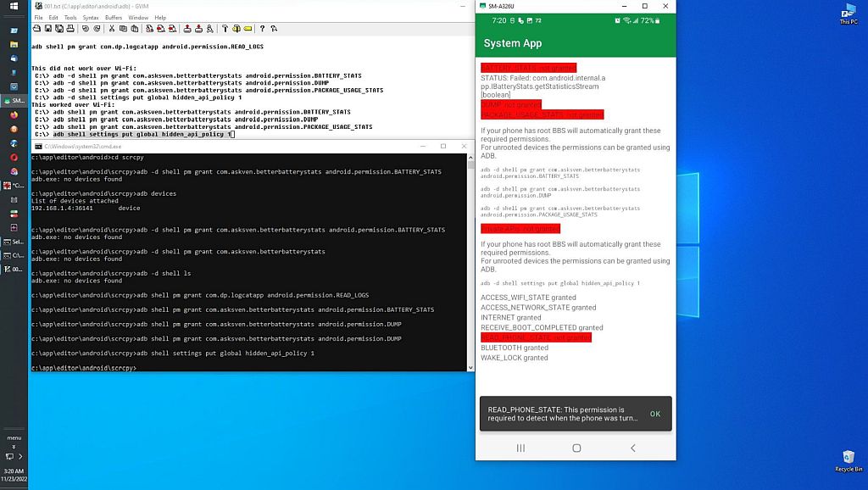Tap the BLUETOOTH granted line
This screenshot has height=490, width=868.
pos(515,348)
